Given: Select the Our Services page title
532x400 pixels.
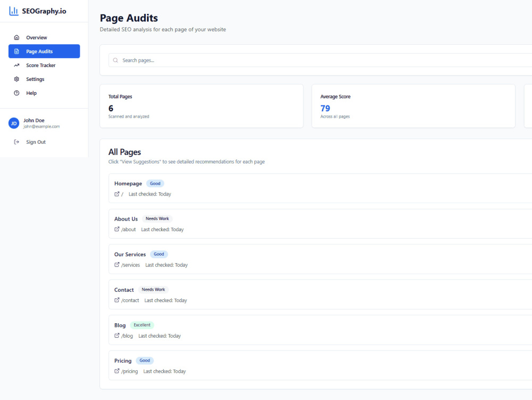Looking at the screenshot, I should [130, 255].
